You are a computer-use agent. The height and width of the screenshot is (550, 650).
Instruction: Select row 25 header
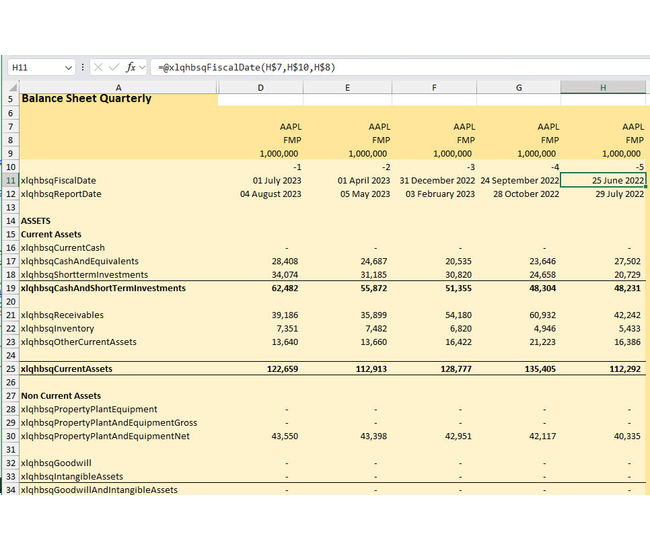click(x=10, y=369)
